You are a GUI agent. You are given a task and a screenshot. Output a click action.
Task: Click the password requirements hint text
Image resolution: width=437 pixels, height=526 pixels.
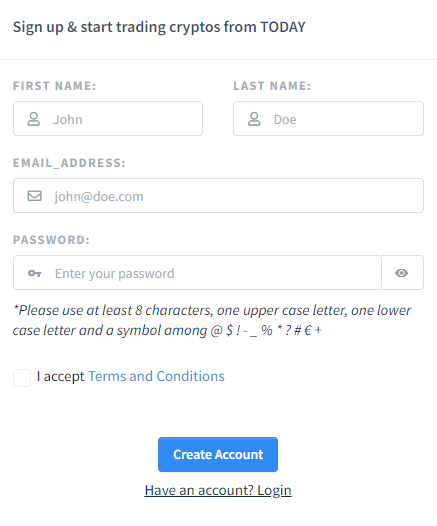pyautogui.click(x=212, y=320)
